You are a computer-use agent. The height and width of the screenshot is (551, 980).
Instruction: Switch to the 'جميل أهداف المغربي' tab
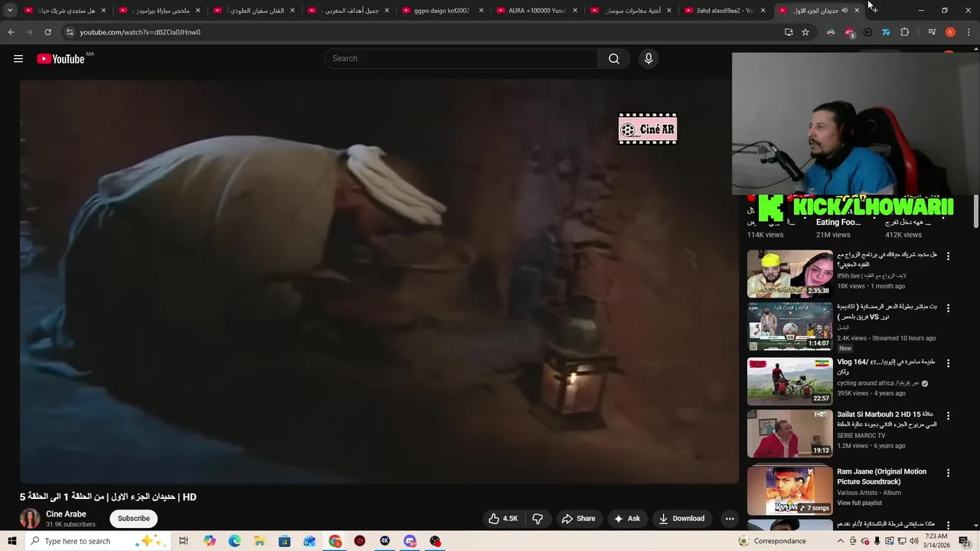[348, 11]
